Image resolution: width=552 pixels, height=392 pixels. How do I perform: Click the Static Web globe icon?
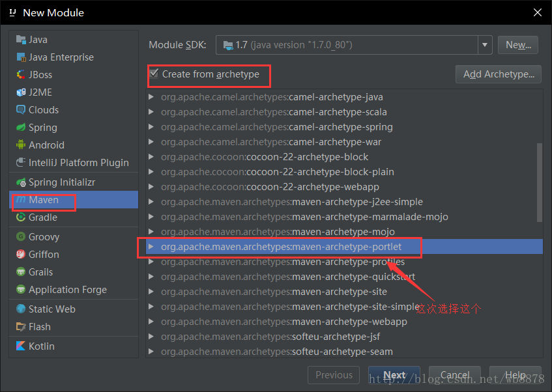coord(21,309)
